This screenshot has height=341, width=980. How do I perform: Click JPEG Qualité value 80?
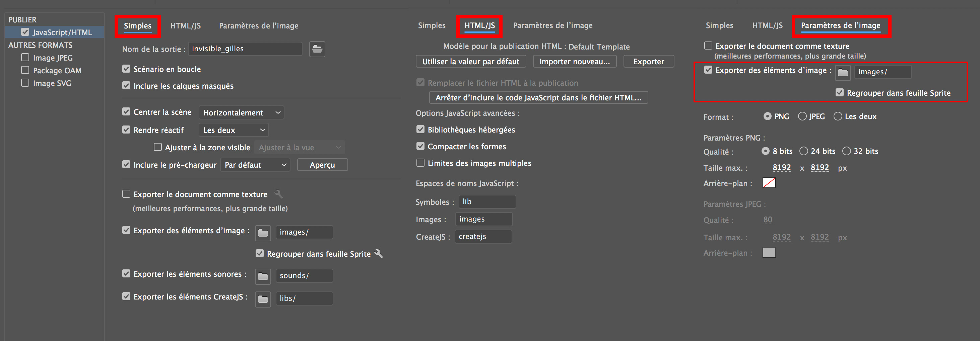click(768, 220)
